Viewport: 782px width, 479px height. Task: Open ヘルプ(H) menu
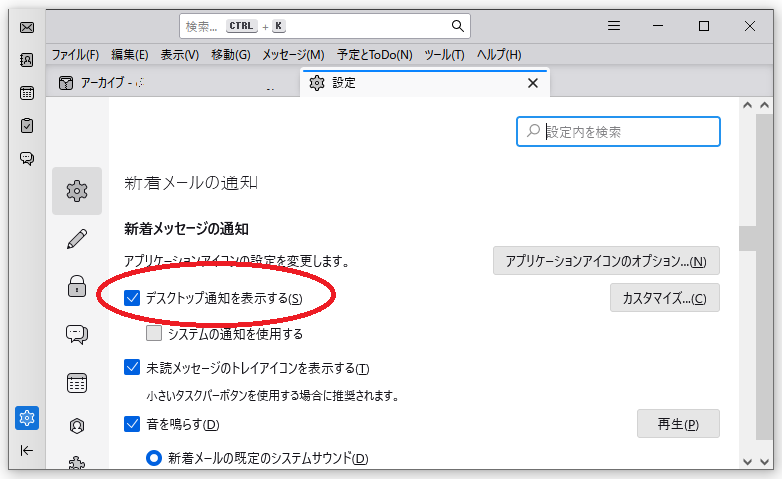tap(499, 54)
